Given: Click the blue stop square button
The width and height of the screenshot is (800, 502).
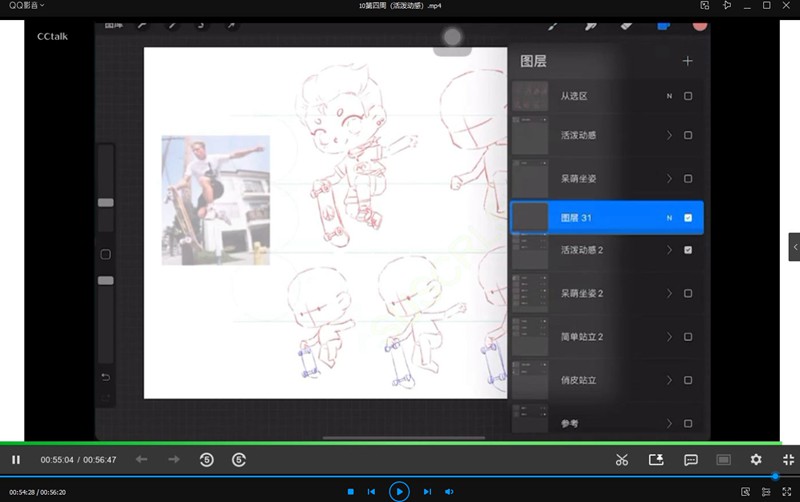Looking at the screenshot, I should point(351,492).
